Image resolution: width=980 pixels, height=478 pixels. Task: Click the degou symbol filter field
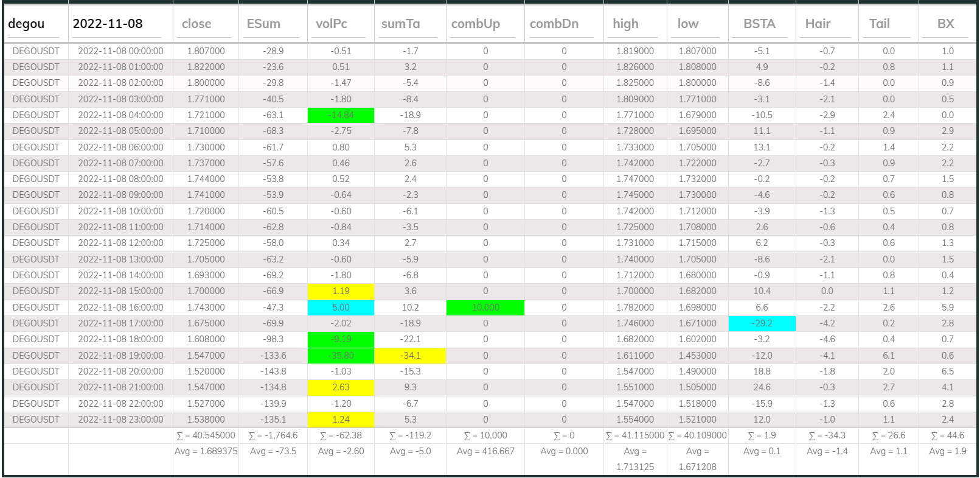(35, 24)
